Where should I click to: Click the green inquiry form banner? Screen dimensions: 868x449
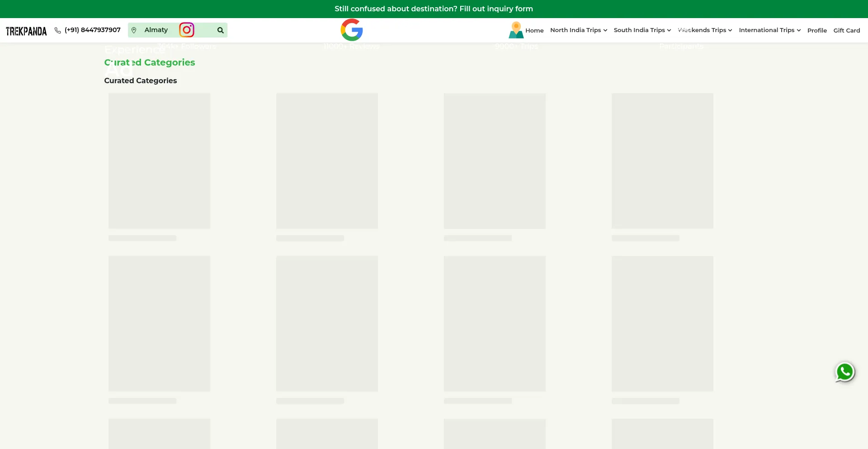click(x=434, y=9)
